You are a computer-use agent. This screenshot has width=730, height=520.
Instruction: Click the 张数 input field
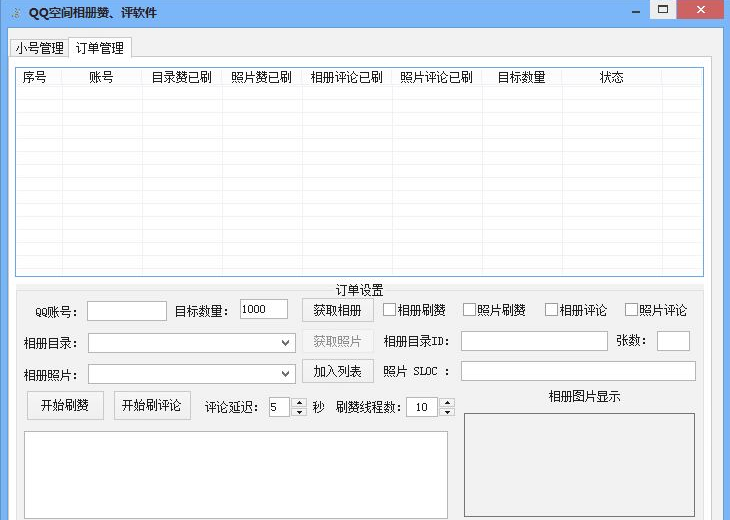pos(673,341)
